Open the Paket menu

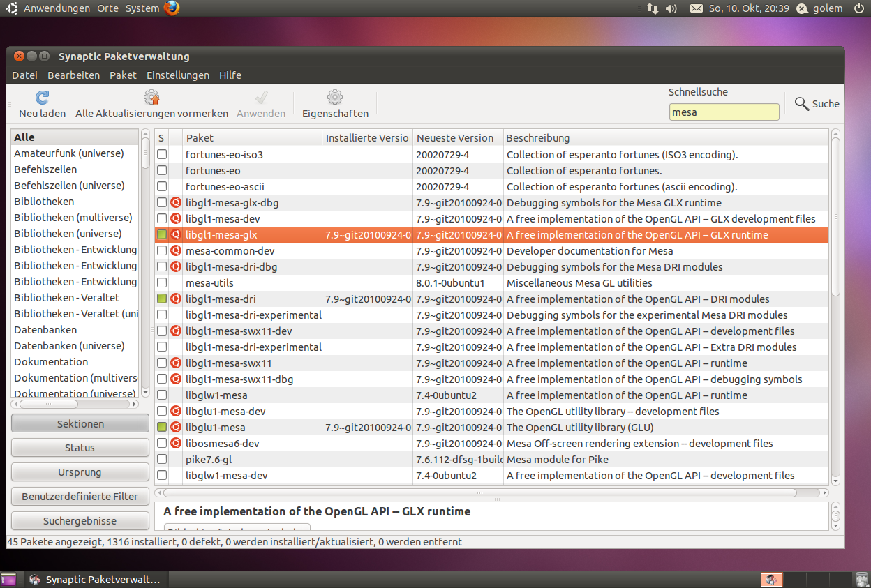(x=123, y=75)
